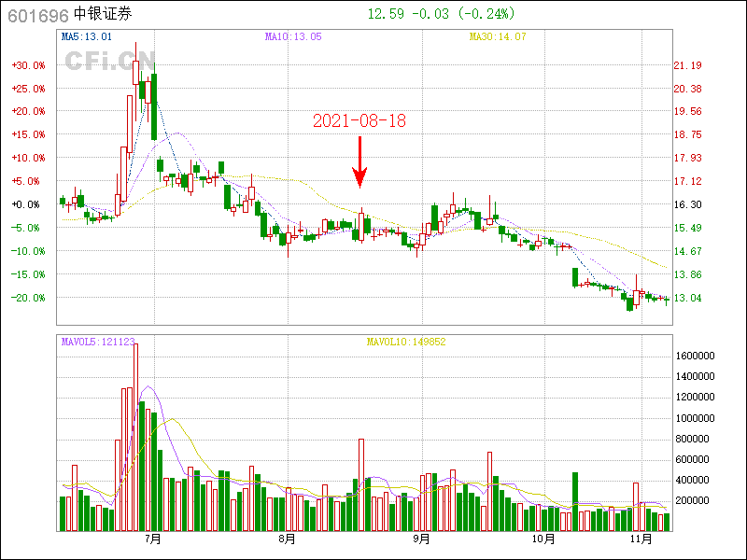The width and height of the screenshot is (747, 560).
Task: Select the MA5:13.01 indicator label
Action: [x=87, y=37]
